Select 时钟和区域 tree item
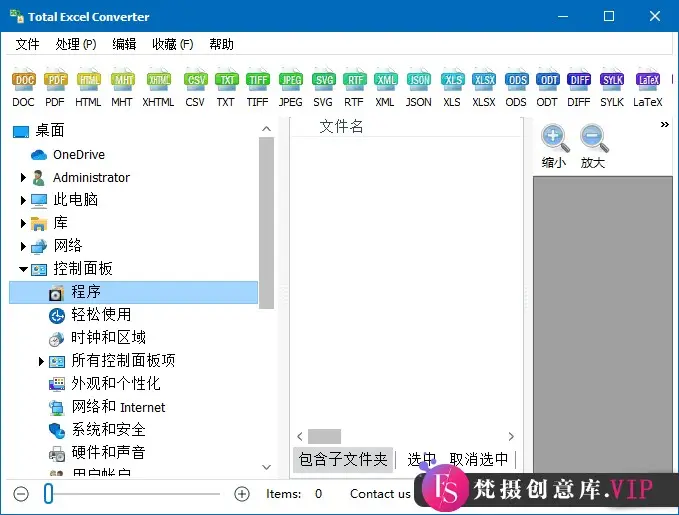 (108, 338)
